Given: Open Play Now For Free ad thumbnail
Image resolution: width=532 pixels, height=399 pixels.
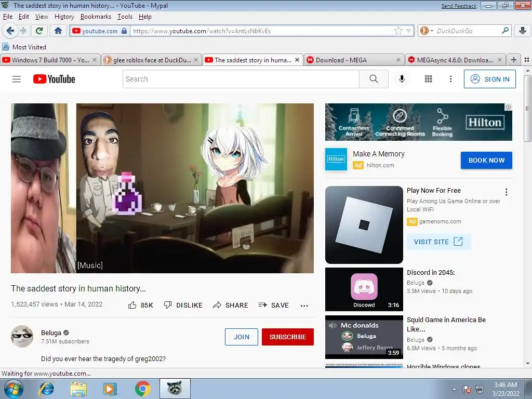Looking at the screenshot, I should click(x=364, y=225).
